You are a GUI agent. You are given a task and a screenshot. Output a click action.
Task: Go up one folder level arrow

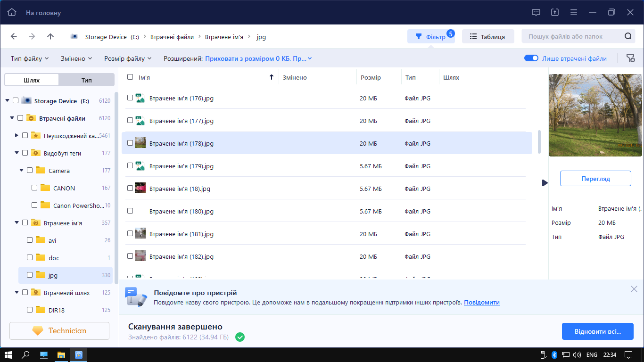pyautogui.click(x=50, y=36)
